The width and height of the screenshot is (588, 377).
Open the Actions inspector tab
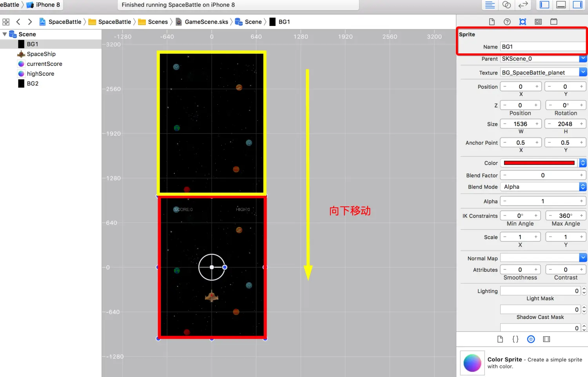pyautogui.click(x=554, y=22)
